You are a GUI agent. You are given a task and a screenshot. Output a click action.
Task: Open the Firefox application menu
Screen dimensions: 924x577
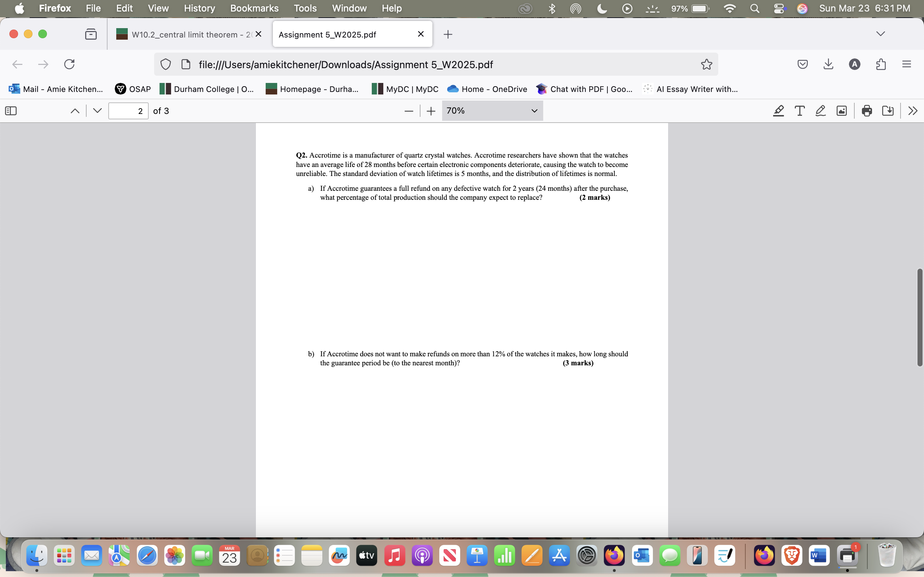907,64
